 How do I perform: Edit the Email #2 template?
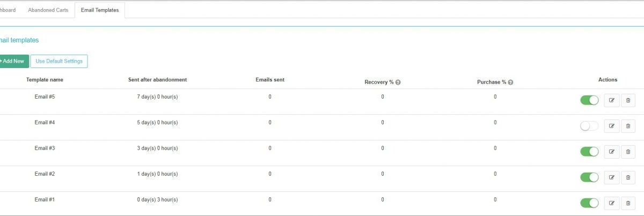pos(611,177)
